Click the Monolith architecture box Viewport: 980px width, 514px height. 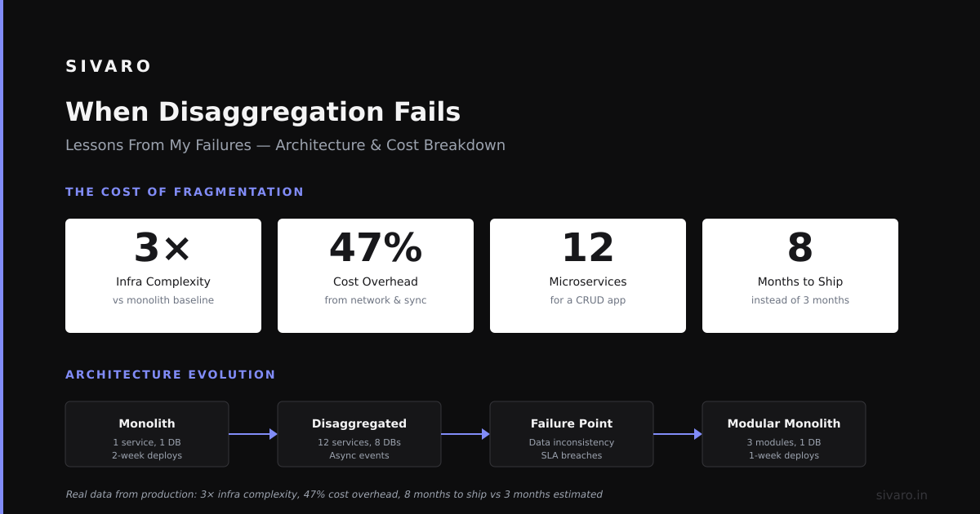147,434
